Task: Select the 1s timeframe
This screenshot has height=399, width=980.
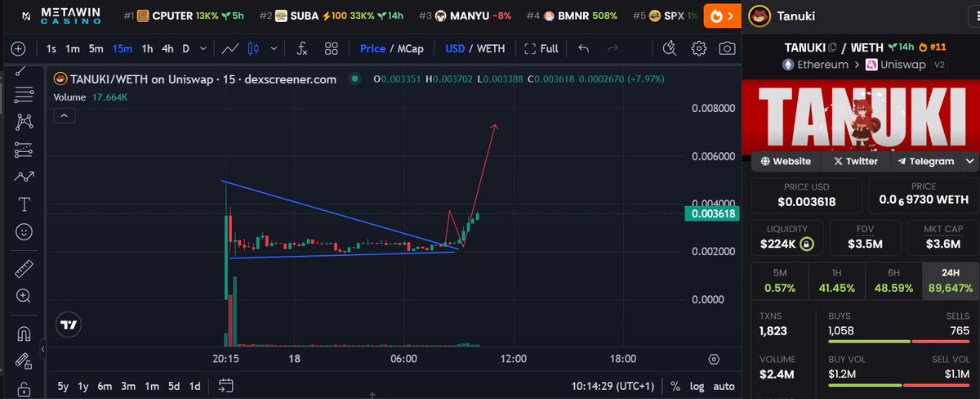Action: click(x=51, y=48)
